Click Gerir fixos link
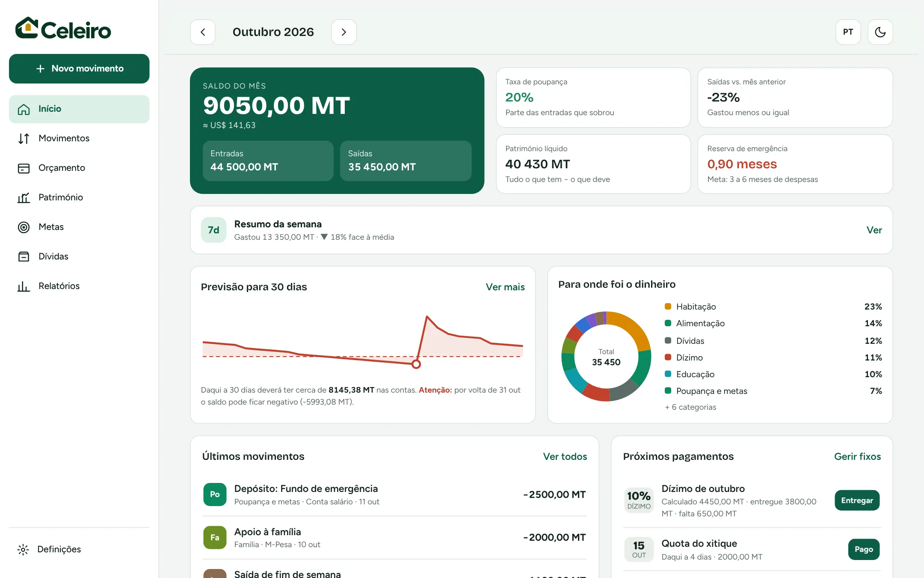 point(857,456)
